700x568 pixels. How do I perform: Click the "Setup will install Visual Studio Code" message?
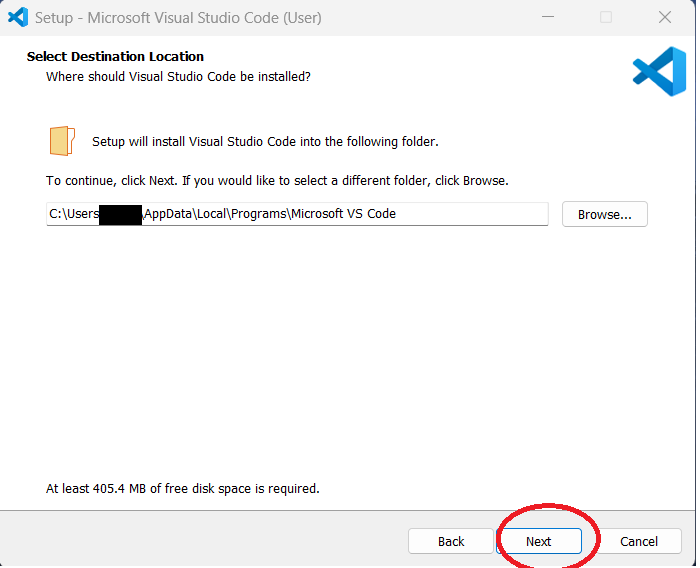pos(265,142)
